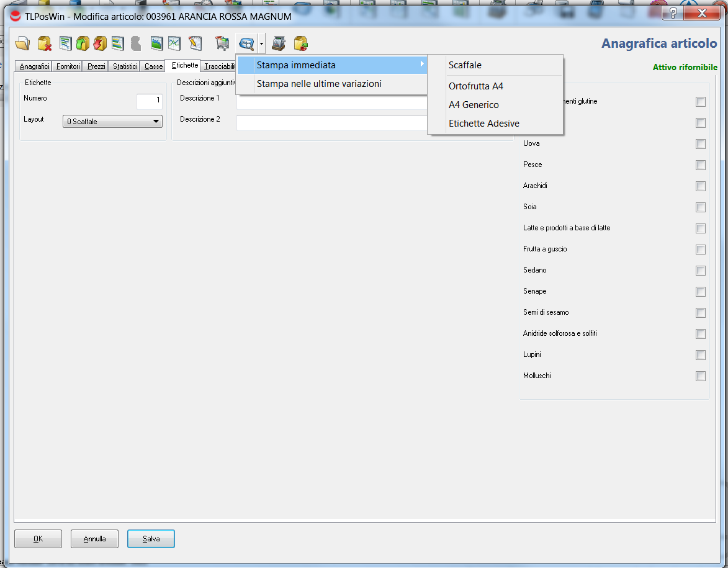
Task: Click the notepad with pencil icon
Action: click(195, 43)
